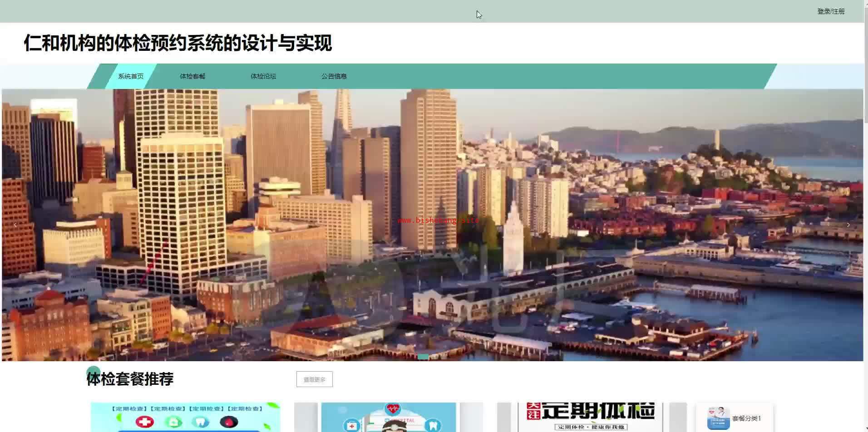Click the 套餐分类1 category icon

click(718, 418)
